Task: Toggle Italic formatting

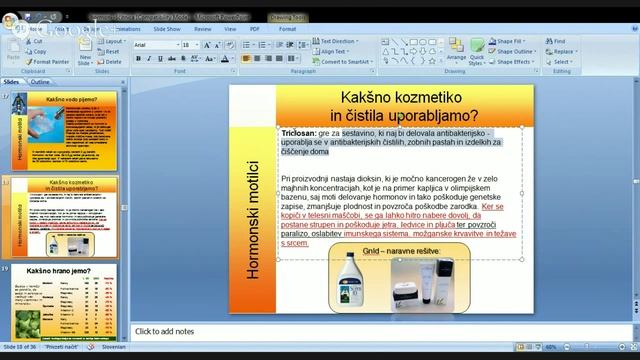Action: click(149, 59)
